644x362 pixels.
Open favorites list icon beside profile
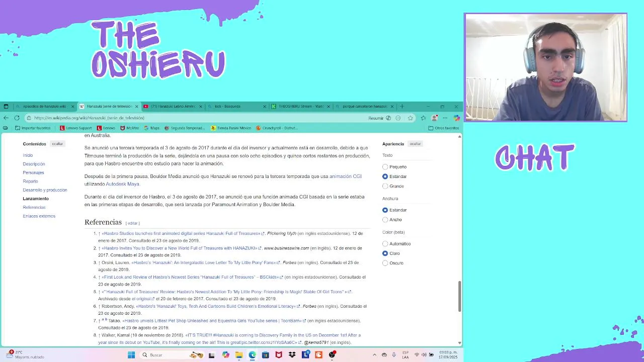pyautogui.click(x=423, y=118)
